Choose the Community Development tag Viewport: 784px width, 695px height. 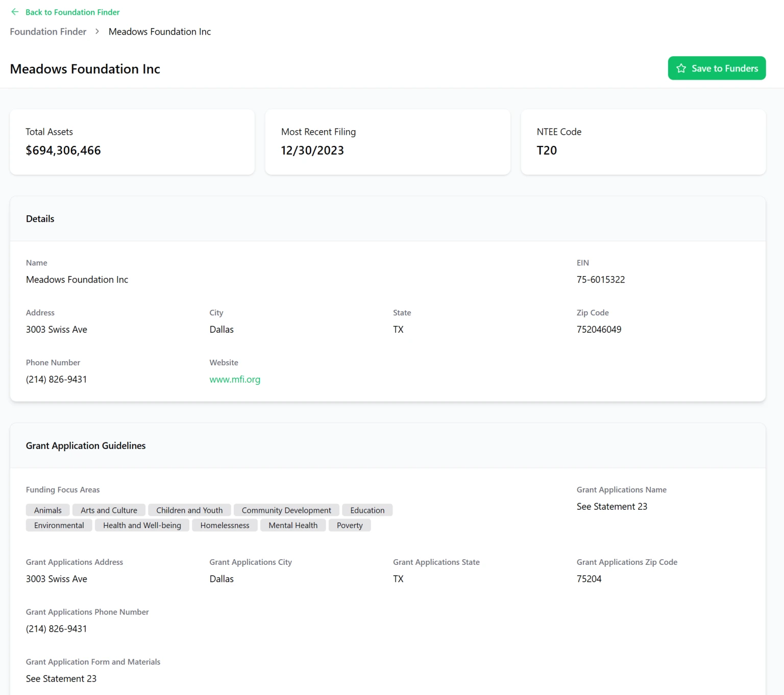tap(286, 510)
